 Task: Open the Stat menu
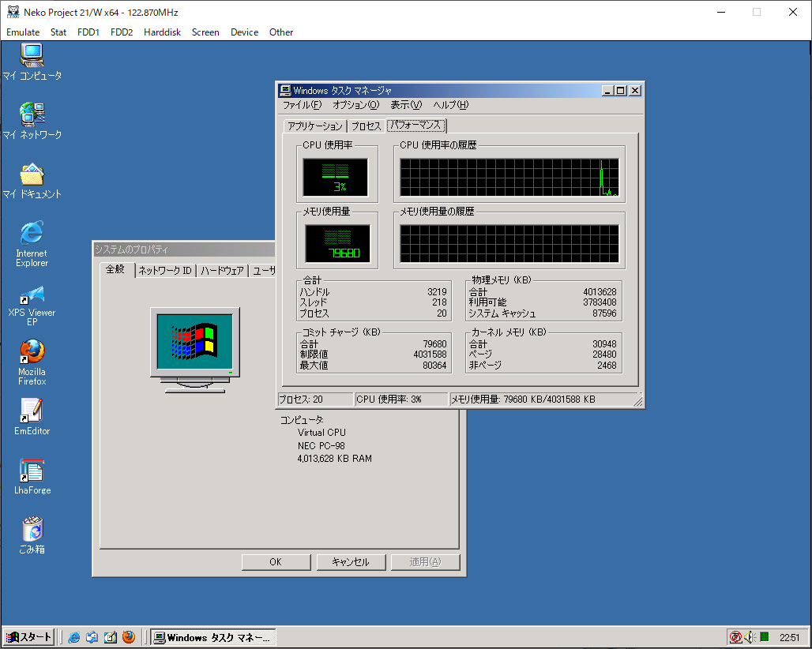58,32
